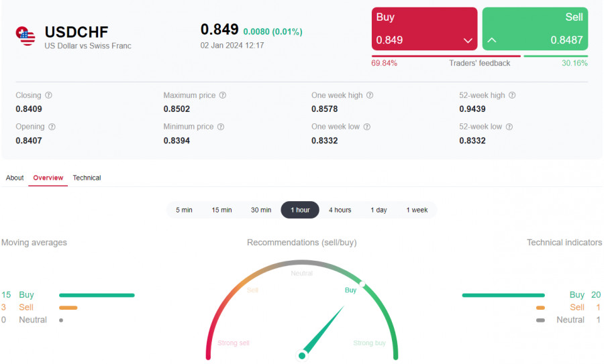Click the 0.8409 closing value
The height and width of the screenshot is (364, 604).
(x=29, y=109)
